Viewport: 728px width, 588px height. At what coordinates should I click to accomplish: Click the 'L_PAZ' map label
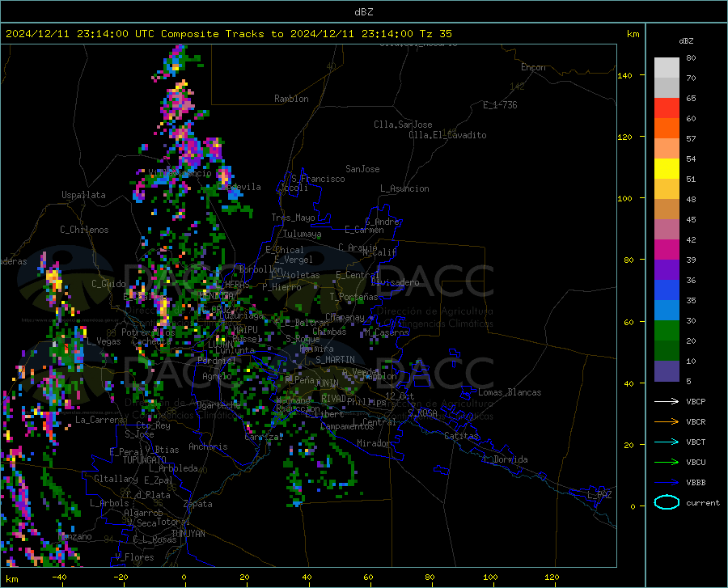(599, 495)
